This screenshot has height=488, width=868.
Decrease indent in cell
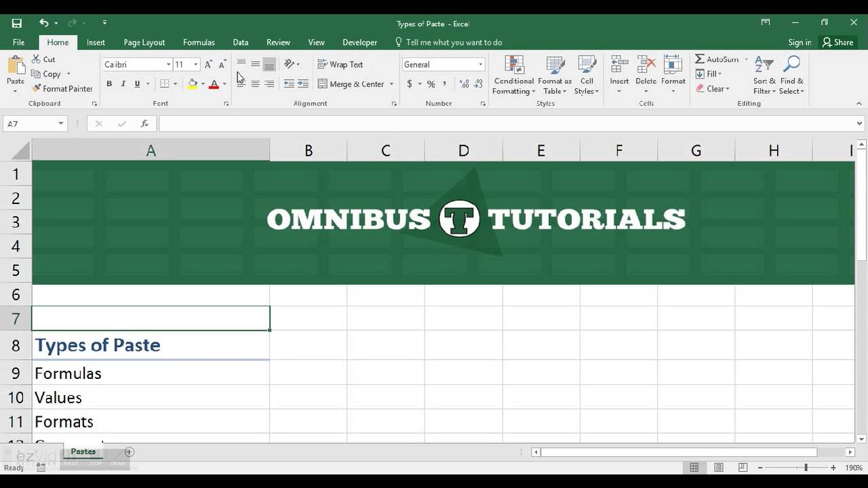289,84
